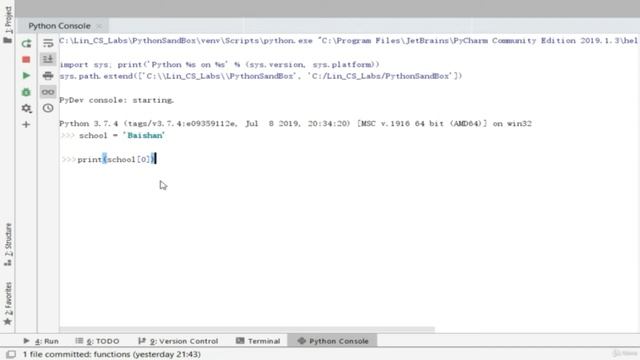Add a new console with plus icon
Image resolution: width=640 pixels, height=360 pixels.
(26, 124)
